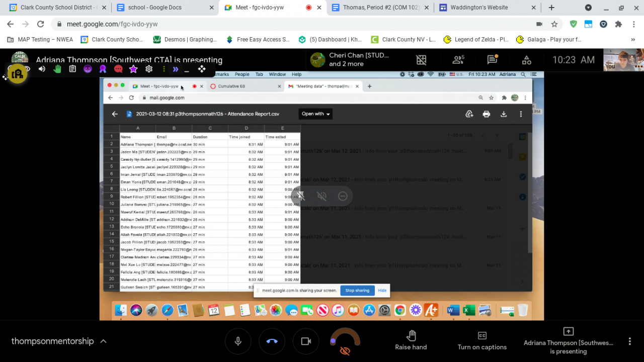Bookmark this page with the star
The height and width of the screenshot is (362, 644).
tap(554, 24)
